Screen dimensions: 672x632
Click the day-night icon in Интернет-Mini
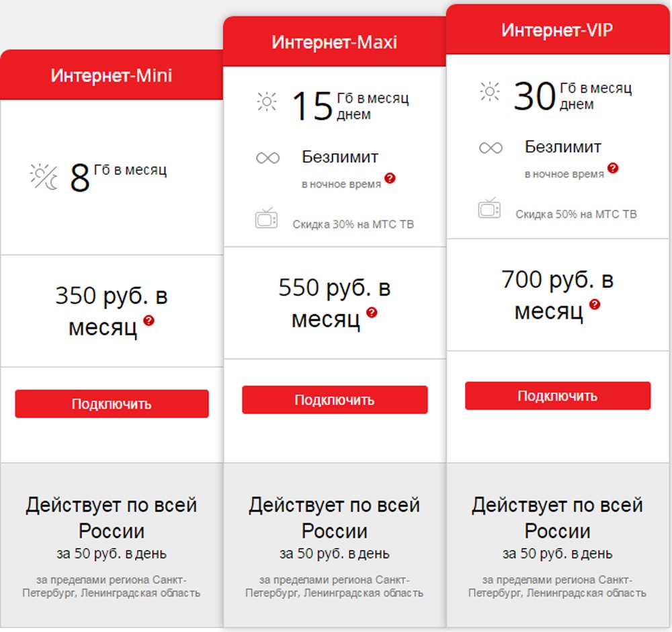(44, 176)
